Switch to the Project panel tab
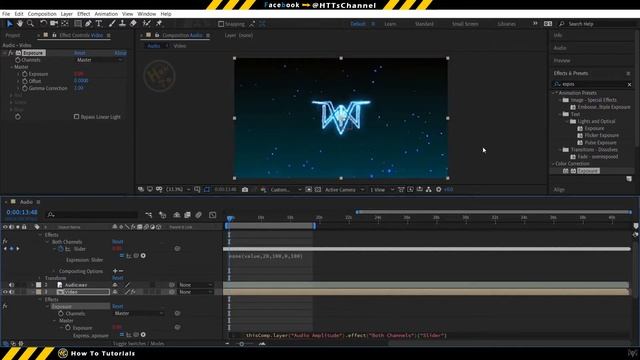Viewport: 640px width, 360px height. tap(13, 36)
